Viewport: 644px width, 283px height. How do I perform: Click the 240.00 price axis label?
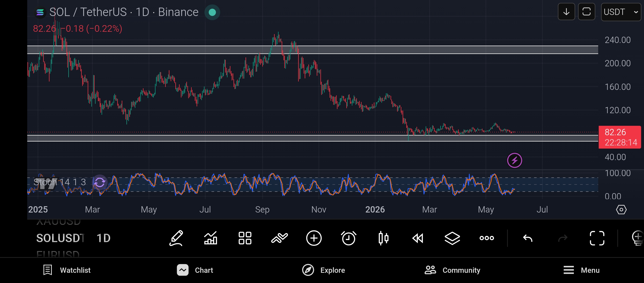[618, 40]
